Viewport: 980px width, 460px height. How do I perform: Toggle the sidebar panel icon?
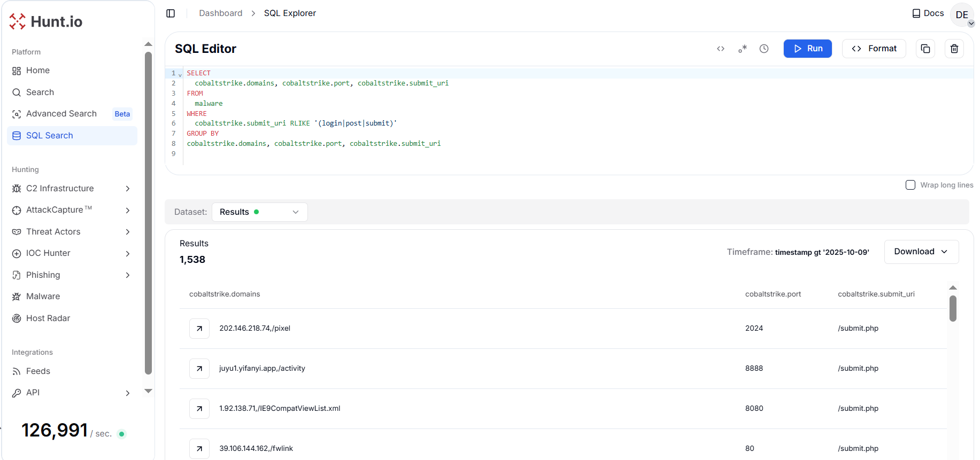click(x=171, y=13)
